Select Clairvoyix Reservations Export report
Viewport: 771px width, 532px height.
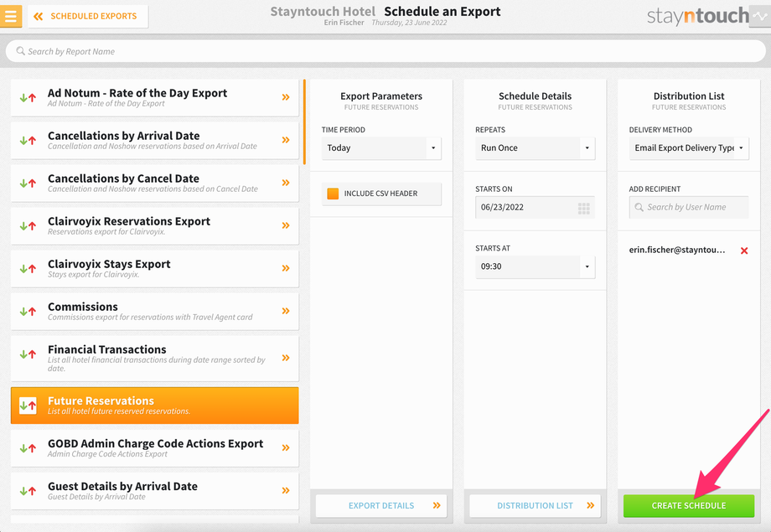click(154, 226)
